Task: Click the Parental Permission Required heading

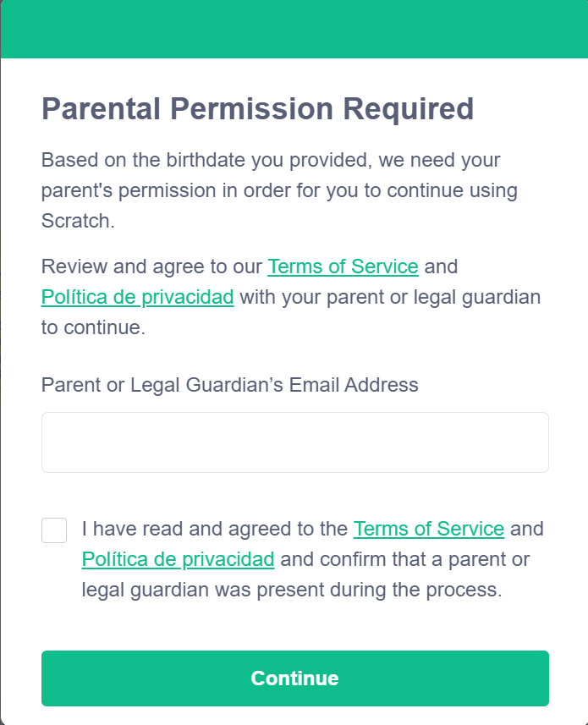Action: coord(257,110)
